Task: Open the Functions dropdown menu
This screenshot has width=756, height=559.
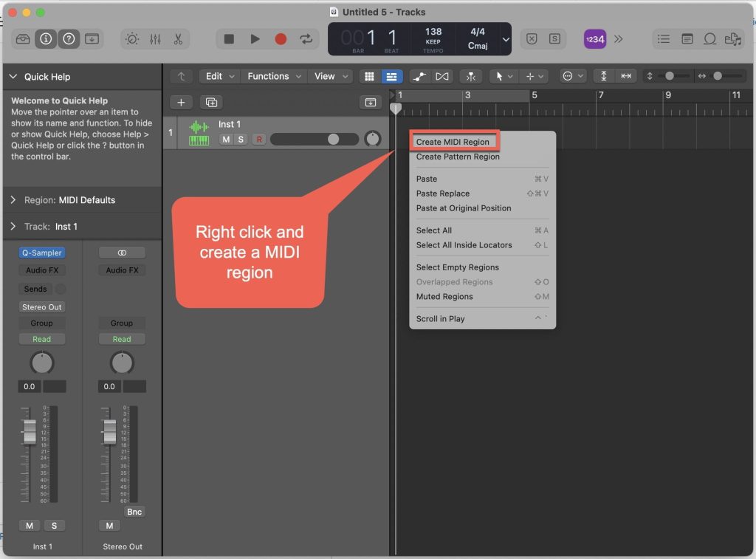Action: (274, 76)
